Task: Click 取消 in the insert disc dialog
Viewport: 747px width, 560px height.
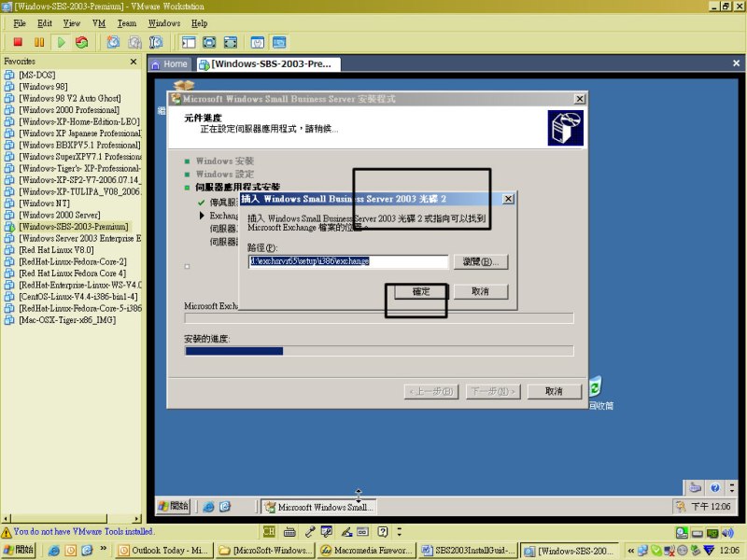Action: click(x=481, y=291)
